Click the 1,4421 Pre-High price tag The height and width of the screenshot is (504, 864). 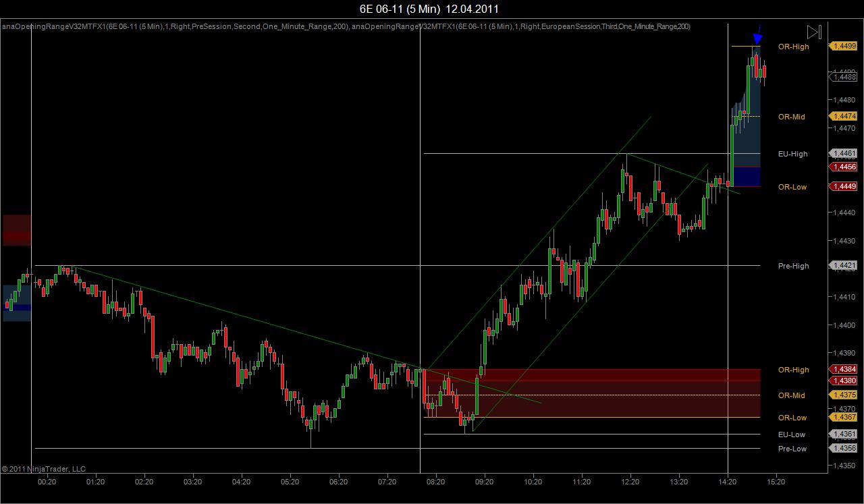tap(842, 266)
